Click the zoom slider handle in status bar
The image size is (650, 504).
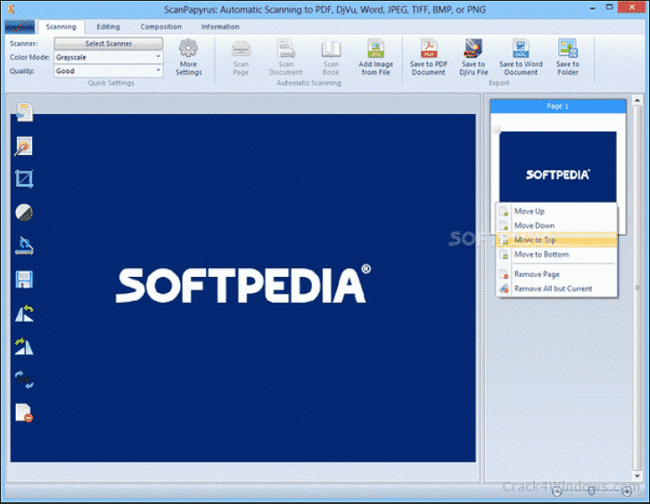[592, 491]
